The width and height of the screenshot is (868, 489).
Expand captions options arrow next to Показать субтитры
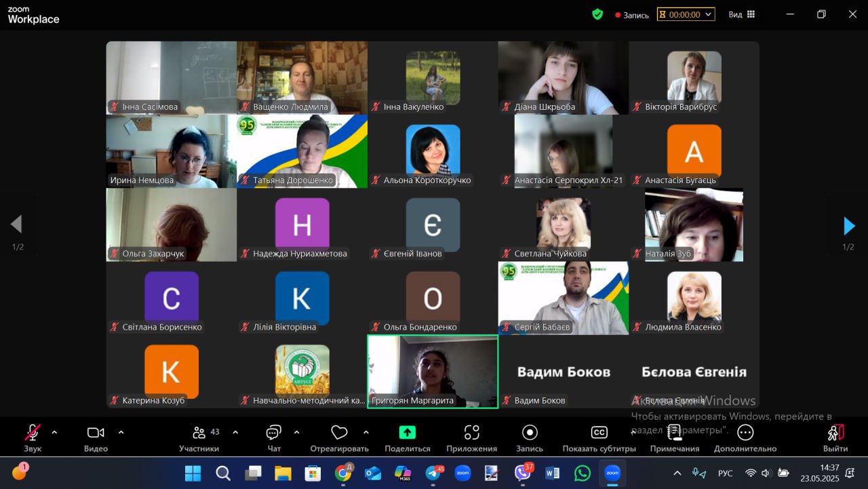(632, 432)
